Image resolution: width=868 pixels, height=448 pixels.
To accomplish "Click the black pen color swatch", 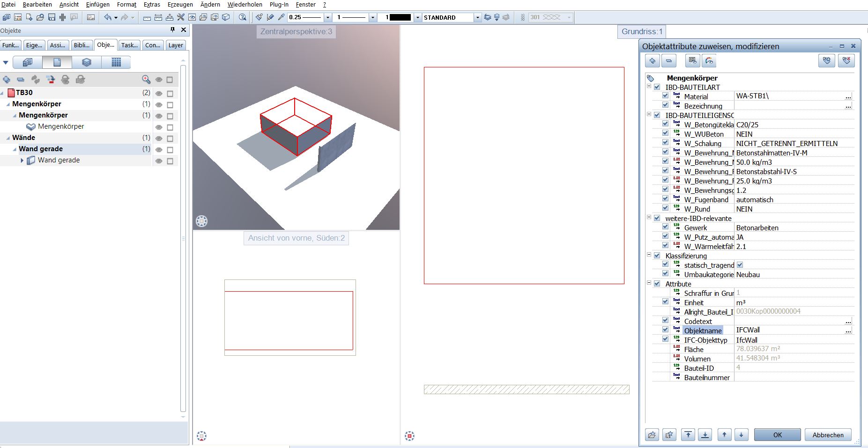I will click(x=400, y=17).
